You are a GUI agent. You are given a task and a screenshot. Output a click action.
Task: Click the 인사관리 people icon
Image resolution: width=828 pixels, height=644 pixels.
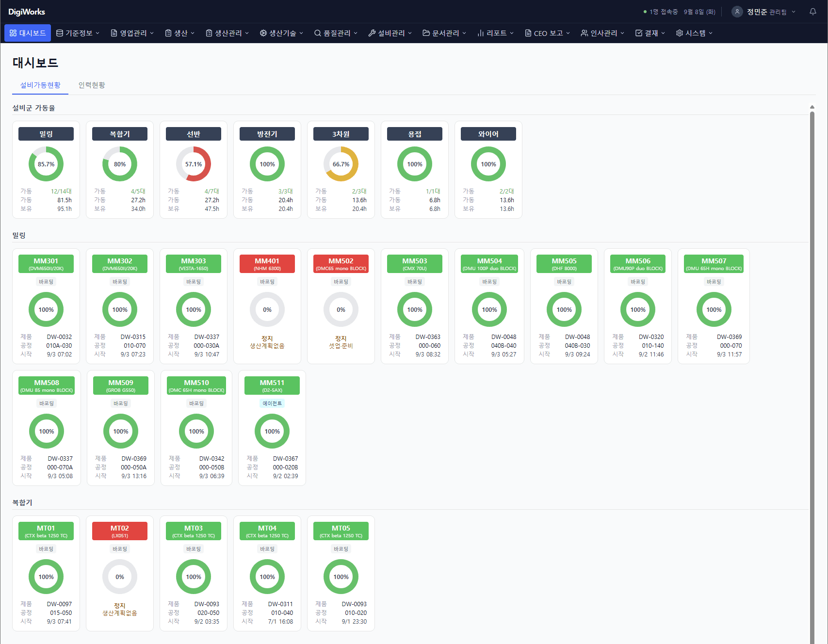click(584, 33)
